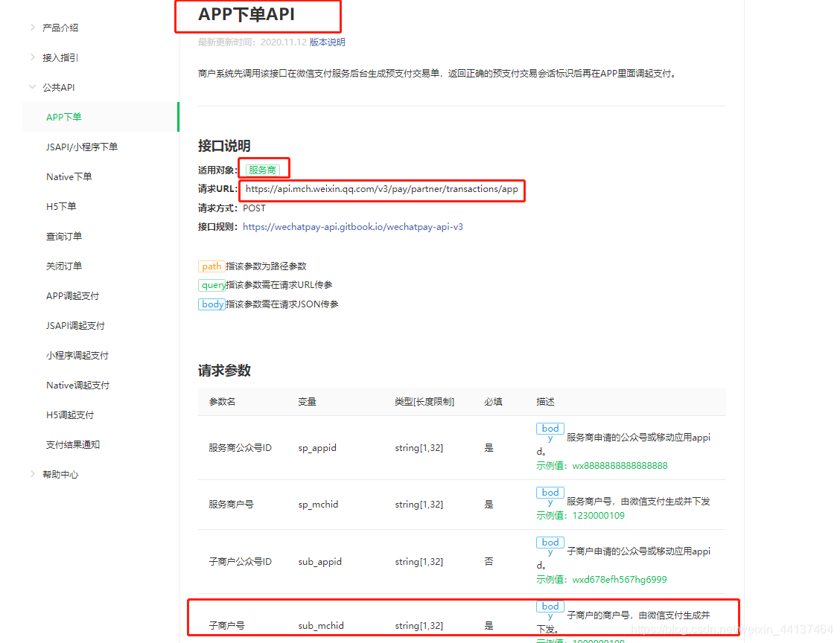Click the 服务商公众号ID cell

tap(240, 448)
